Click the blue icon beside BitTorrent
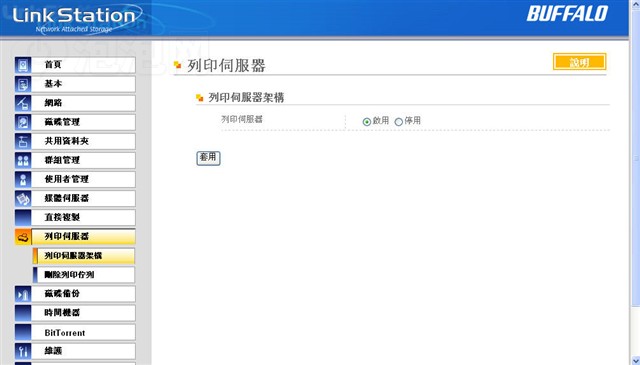Image resolution: width=640 pixels, height=365 pixels. click(x=23, y=332)
